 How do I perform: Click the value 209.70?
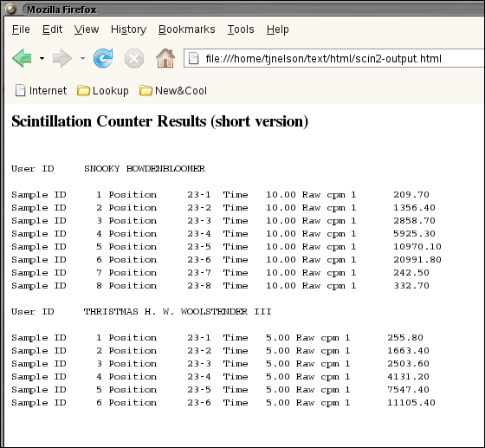411,195
